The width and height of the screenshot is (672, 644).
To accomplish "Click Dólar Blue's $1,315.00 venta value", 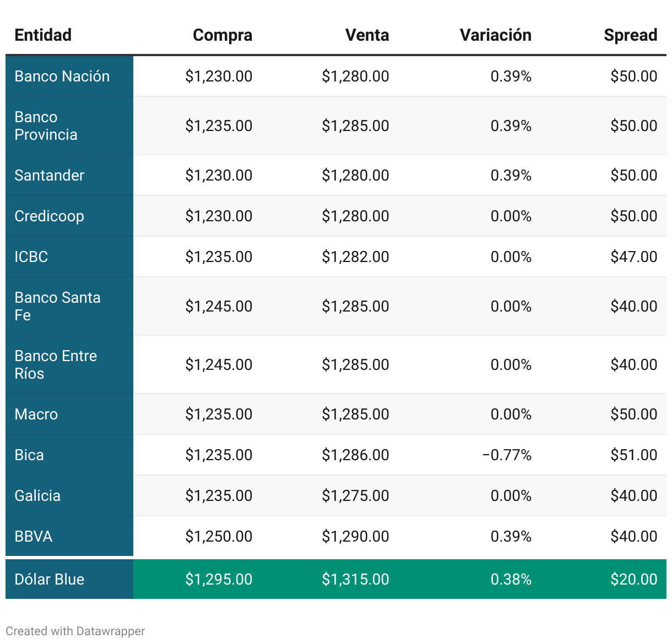I will pyautogui.click(x=355, y=580).
